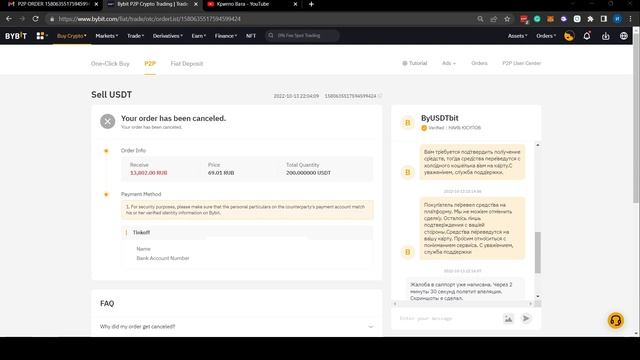Viewport: 640px width, 360px height.
Task: Expand 'Why did my order get canceled?' FAQ
Action: coord(237,327)
